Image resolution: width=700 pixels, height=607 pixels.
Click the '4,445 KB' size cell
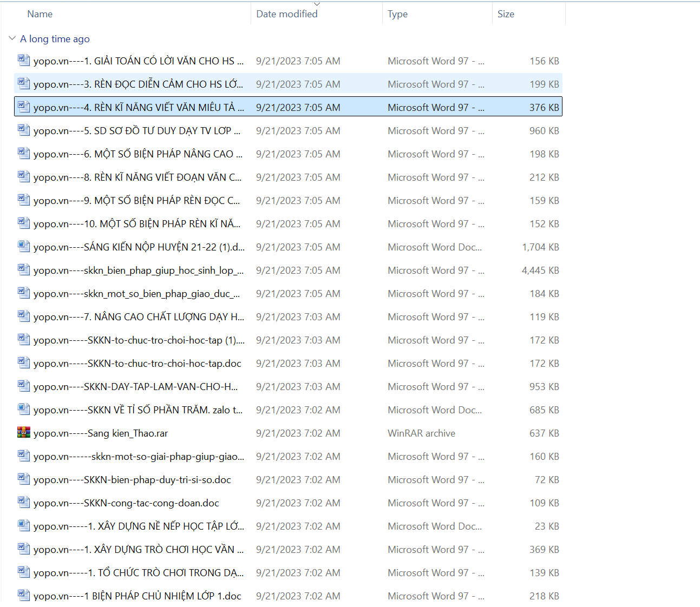click(540, 270)
